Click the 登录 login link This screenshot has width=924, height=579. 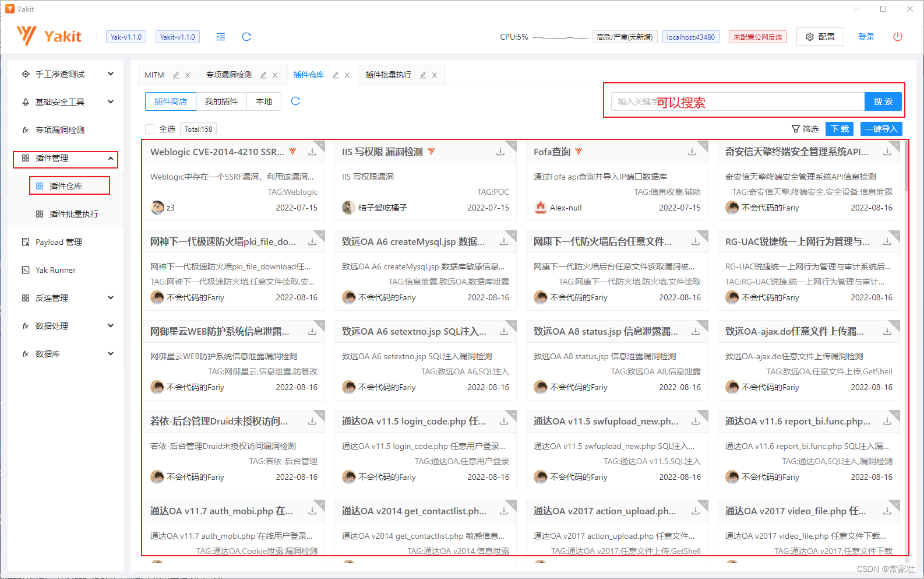[866, 37]
